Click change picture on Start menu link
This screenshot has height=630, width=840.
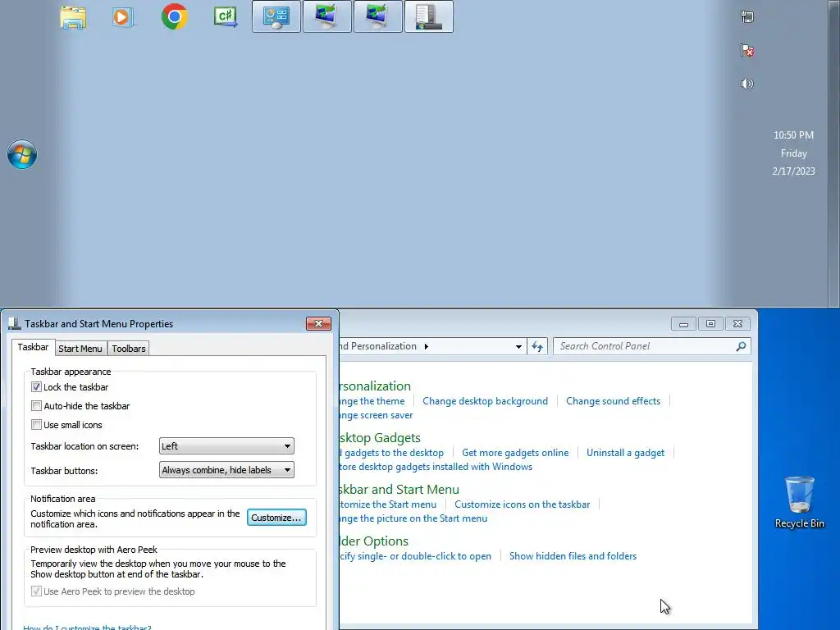(413, 518)
